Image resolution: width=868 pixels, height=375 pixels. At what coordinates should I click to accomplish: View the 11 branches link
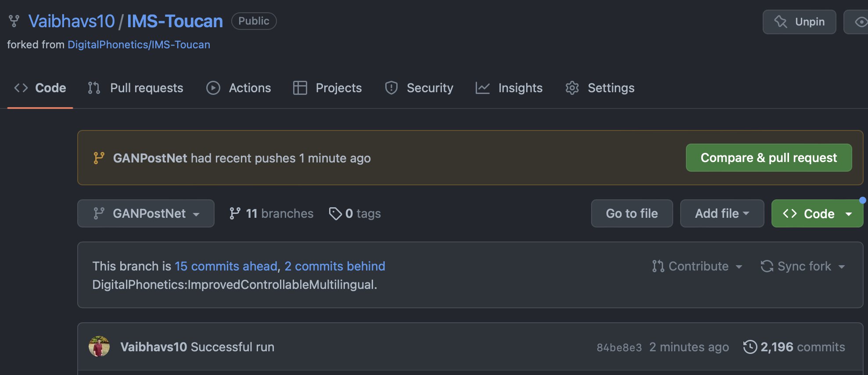point(272,213)
